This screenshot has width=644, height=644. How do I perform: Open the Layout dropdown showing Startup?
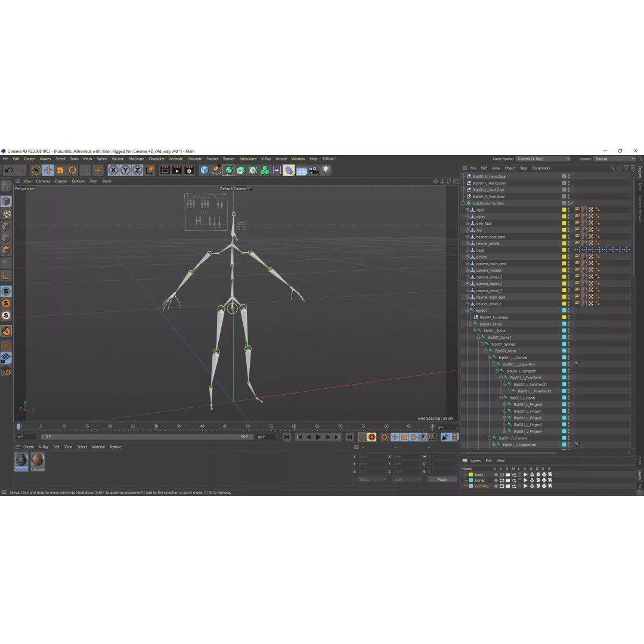pyautogui.click(x=614, y=159)
